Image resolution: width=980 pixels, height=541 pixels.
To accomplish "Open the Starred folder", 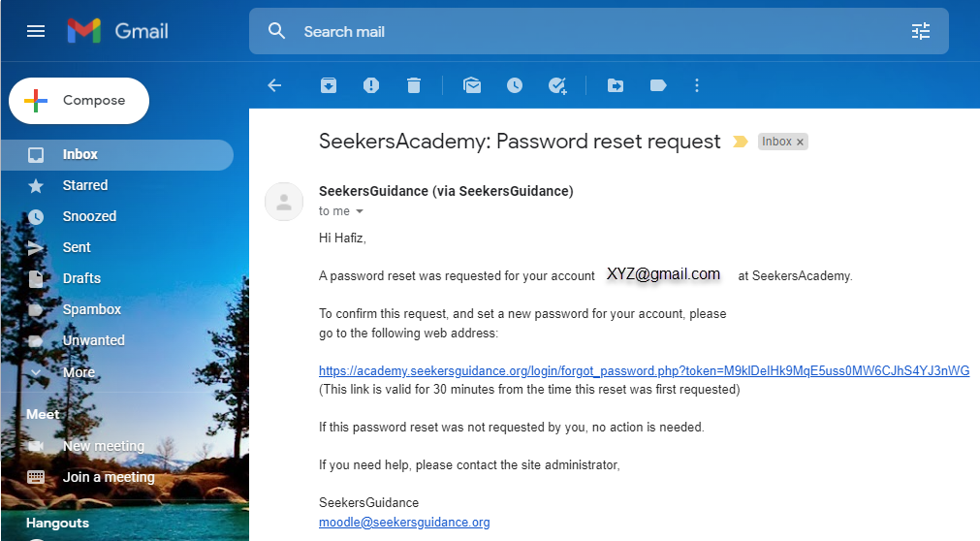I will pyautogui.click(x=85, y=185).
